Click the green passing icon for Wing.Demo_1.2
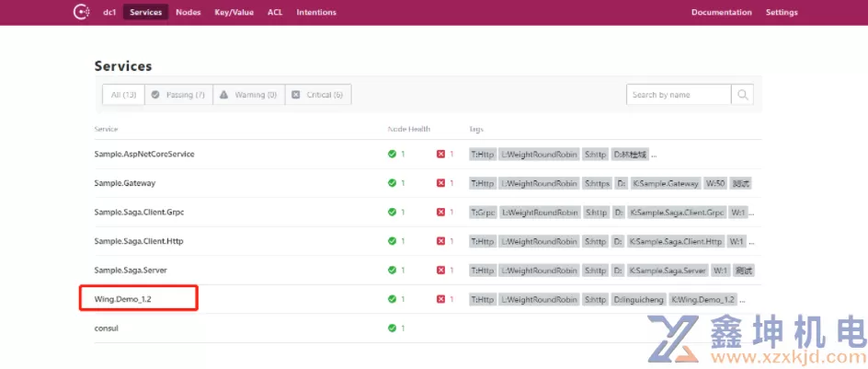The width and height of the screenshot is (868, 369). [392, 299]
